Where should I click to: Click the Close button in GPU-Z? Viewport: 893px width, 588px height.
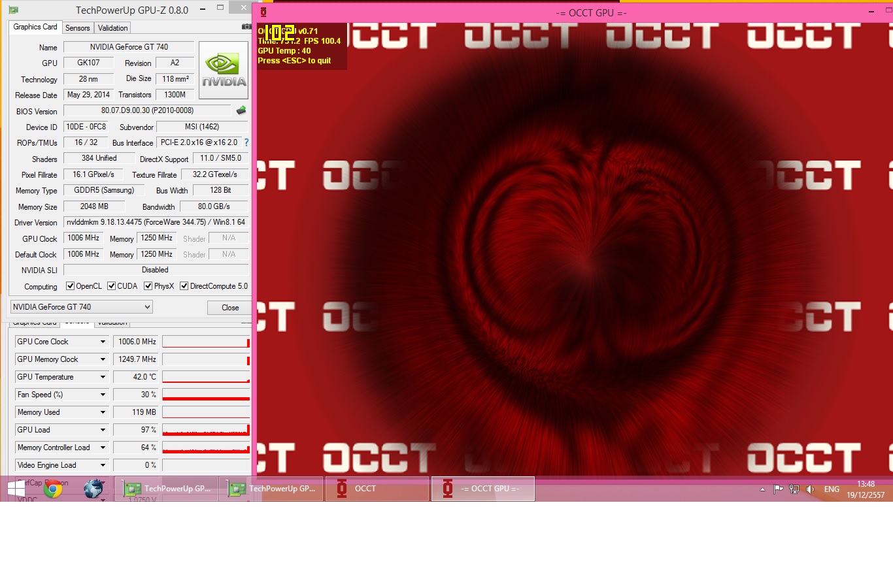230,308
